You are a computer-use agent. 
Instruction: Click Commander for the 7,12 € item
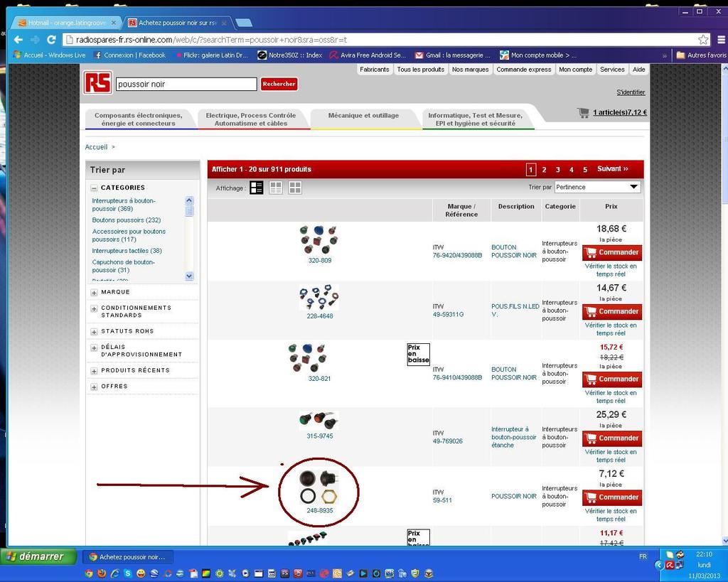click(612, 497)
